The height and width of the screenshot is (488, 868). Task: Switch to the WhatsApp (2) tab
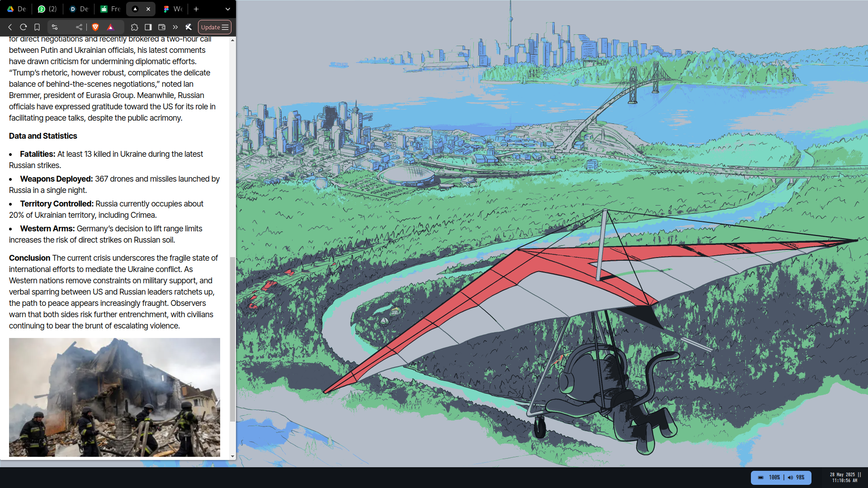47,9
